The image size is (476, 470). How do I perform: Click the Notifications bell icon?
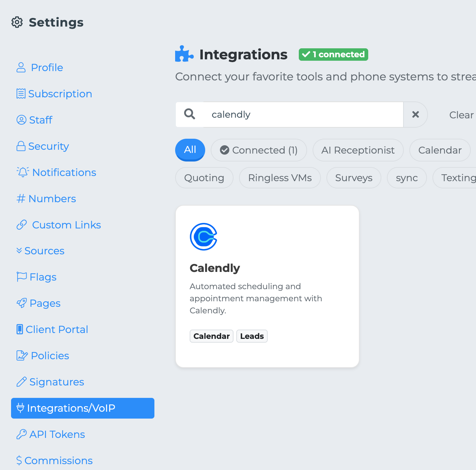click(22, 172)
